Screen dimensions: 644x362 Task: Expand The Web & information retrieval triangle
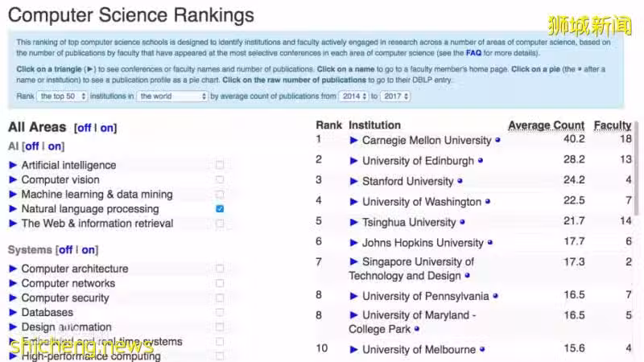[x=13, y=224]
